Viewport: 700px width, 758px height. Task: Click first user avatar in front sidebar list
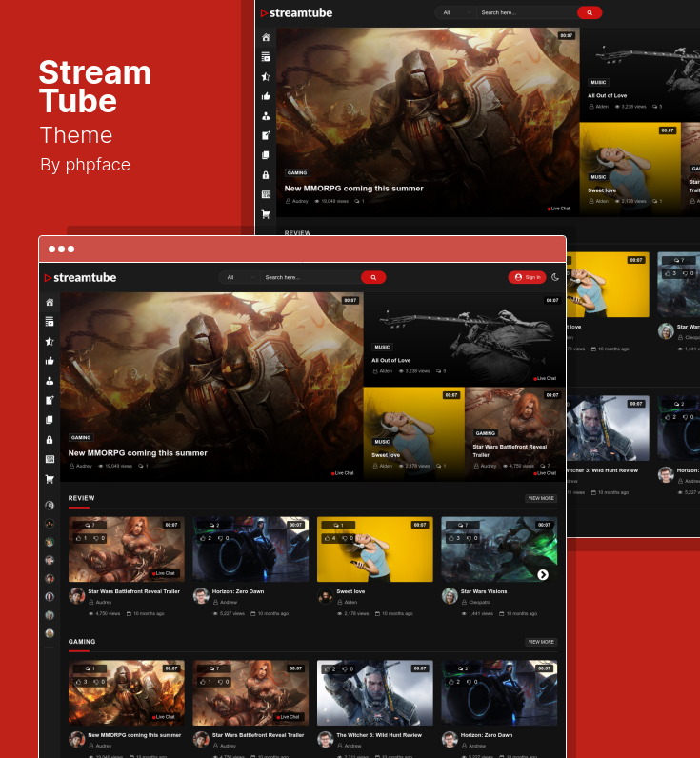pyautogui.click(x=50, y=505)
